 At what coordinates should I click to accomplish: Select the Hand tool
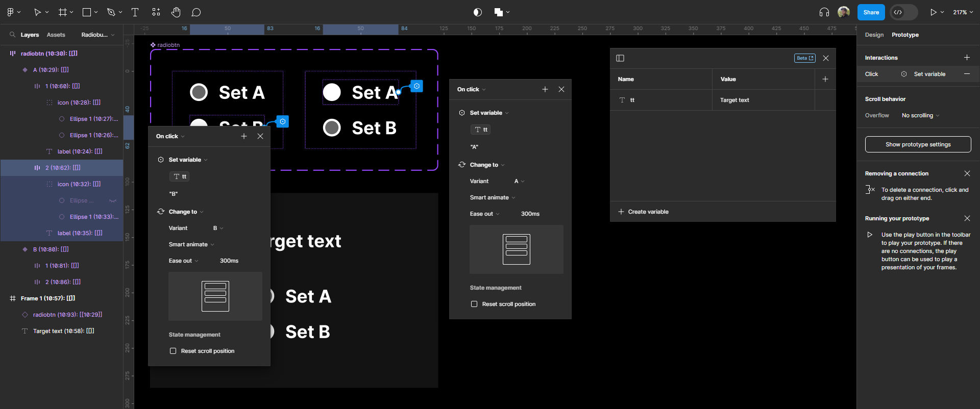click(176, 12)
